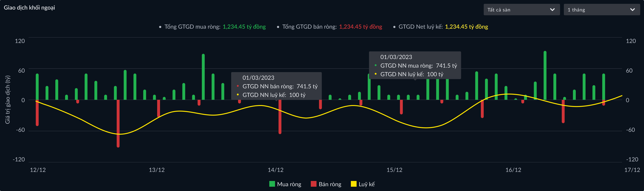The width and height of the screenshot is (644, 191).
Task: Click the yellow Luỹ kế legend swatch
Action: pos(353,184)
